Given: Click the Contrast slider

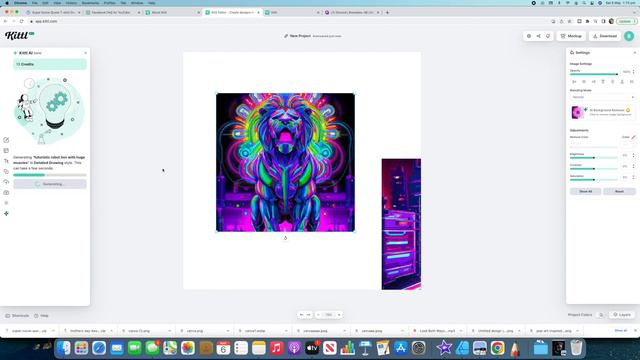Looking at the screenshot, I should click(594, 169).
